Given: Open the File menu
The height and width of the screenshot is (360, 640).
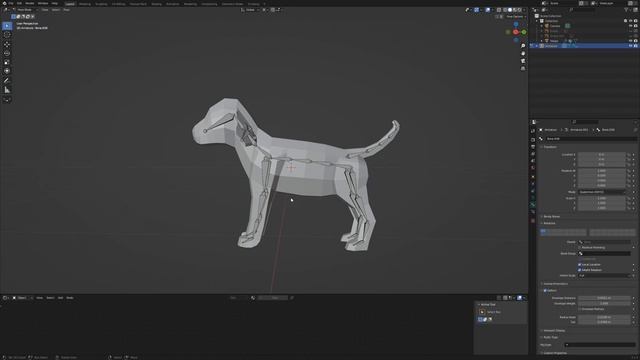Looking at the screenshot, I should [11, 3].
